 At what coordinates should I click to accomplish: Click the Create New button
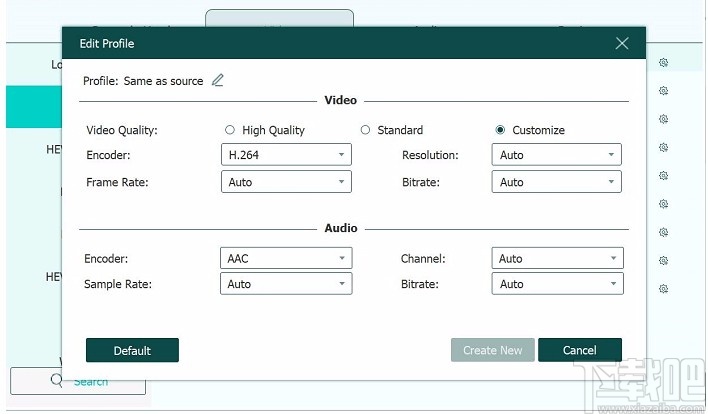(x=493, y=350)
